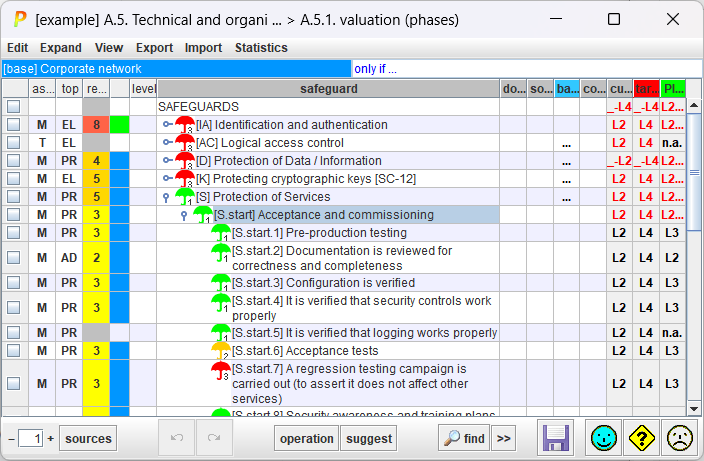Open the Edit menu
Viewport: 704px width, 461px height.
(18, 48)
